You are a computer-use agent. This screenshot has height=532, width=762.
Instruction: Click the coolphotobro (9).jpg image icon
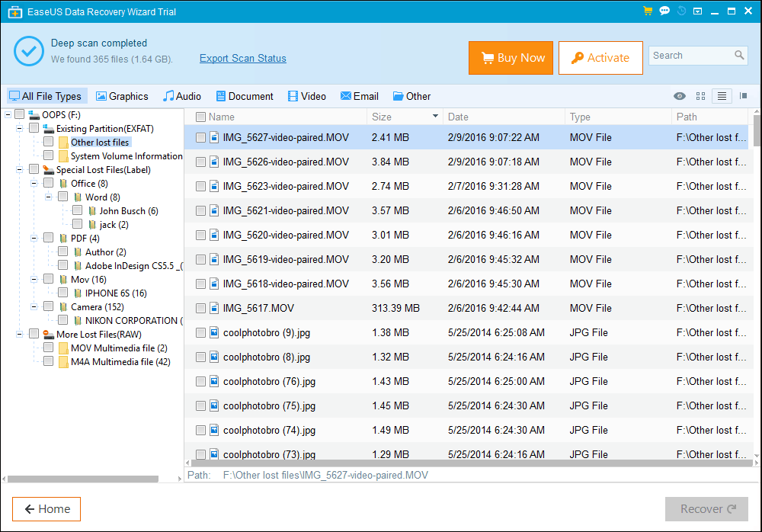coord(214,332)
